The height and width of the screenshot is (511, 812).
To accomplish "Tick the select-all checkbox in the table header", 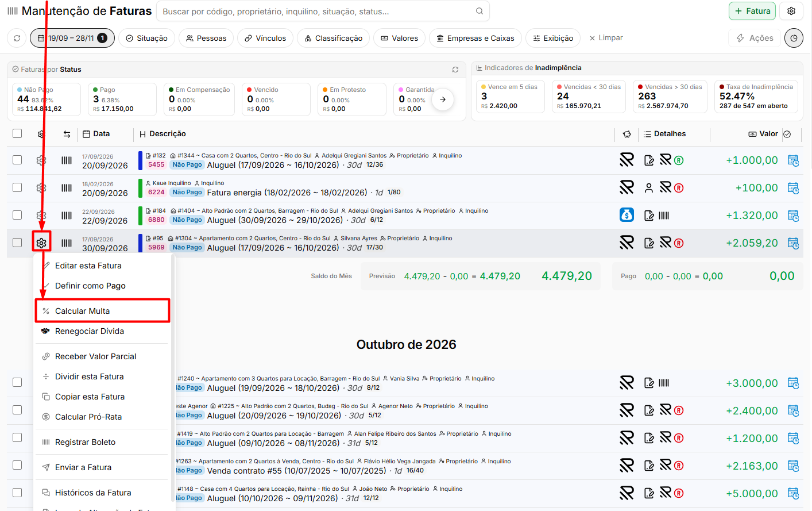I will tap(17, 133).
